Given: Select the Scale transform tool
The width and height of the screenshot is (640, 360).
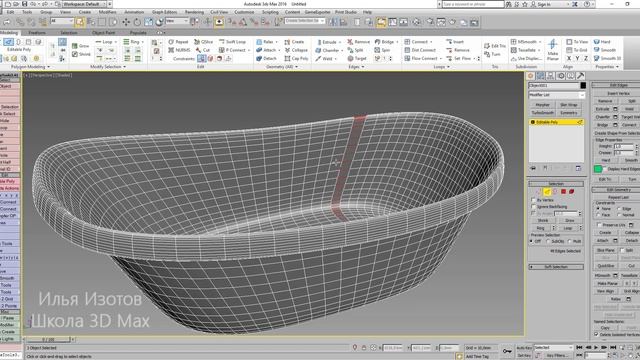Looking at the screenshot, I should (x=149, y=22).
